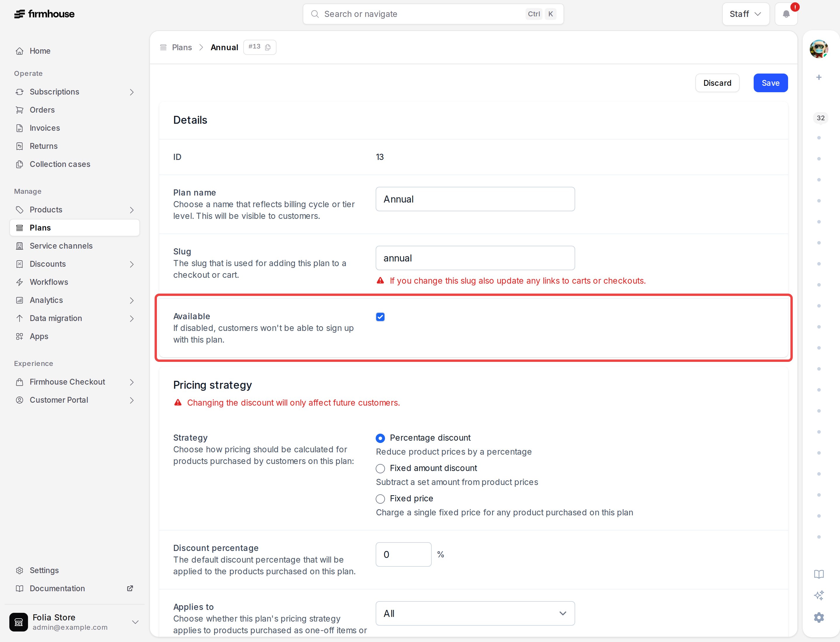Click the Annual breadcrumb title
Screen dimensions: 840x642
224,47
